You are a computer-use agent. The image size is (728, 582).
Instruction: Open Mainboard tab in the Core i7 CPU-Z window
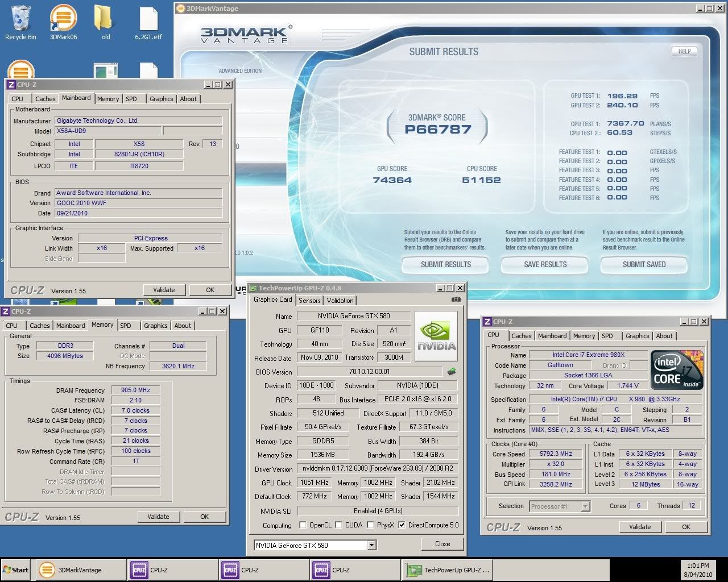552,336
